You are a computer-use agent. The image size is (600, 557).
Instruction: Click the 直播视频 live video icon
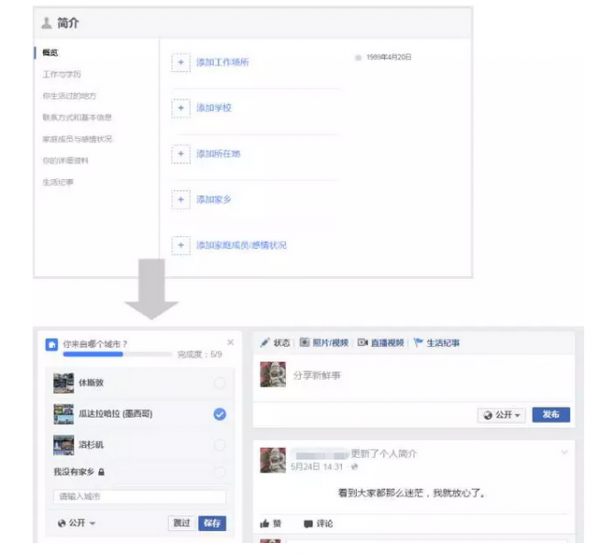coord(363,343)
